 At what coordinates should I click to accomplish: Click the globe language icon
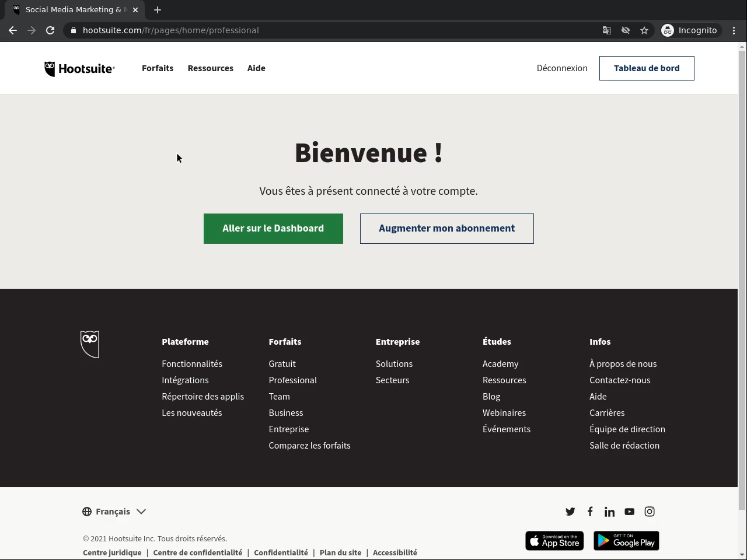click(x=87, y=512)
